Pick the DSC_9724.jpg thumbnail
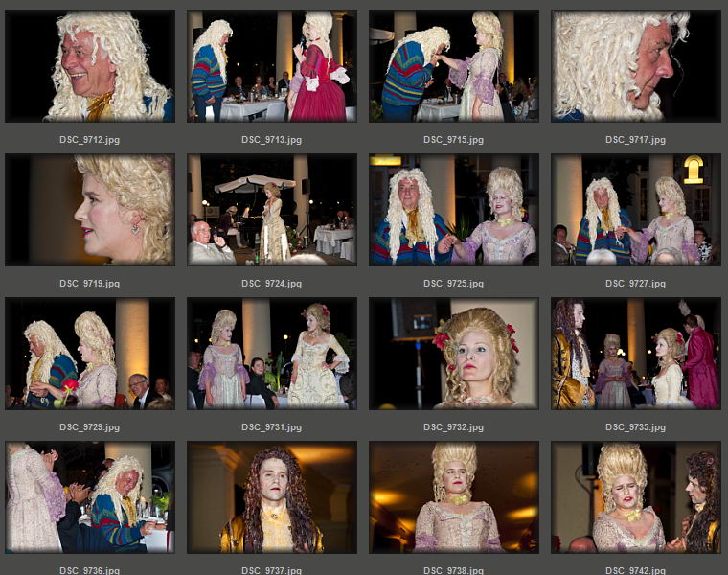The image size is (728, 575). coord(272,210)
